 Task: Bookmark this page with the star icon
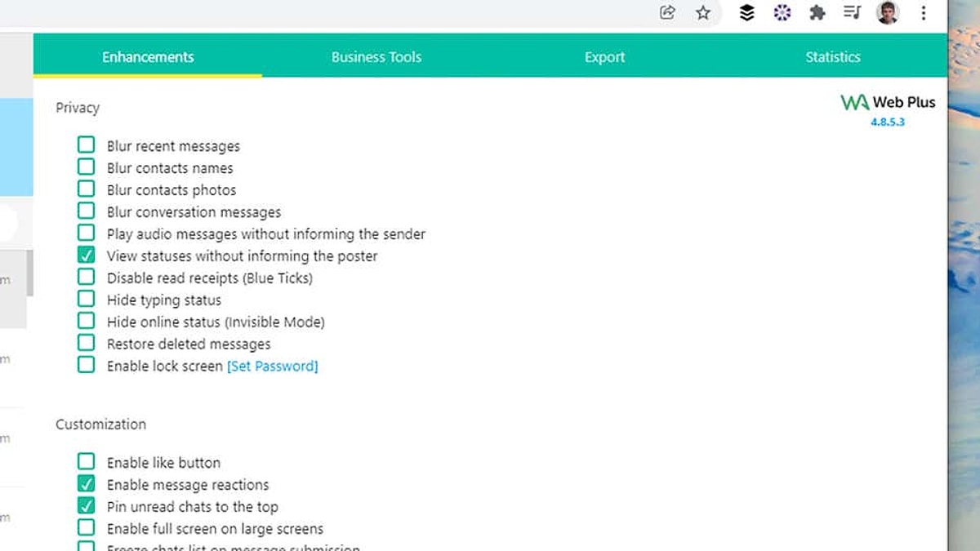tap(702, 12)
